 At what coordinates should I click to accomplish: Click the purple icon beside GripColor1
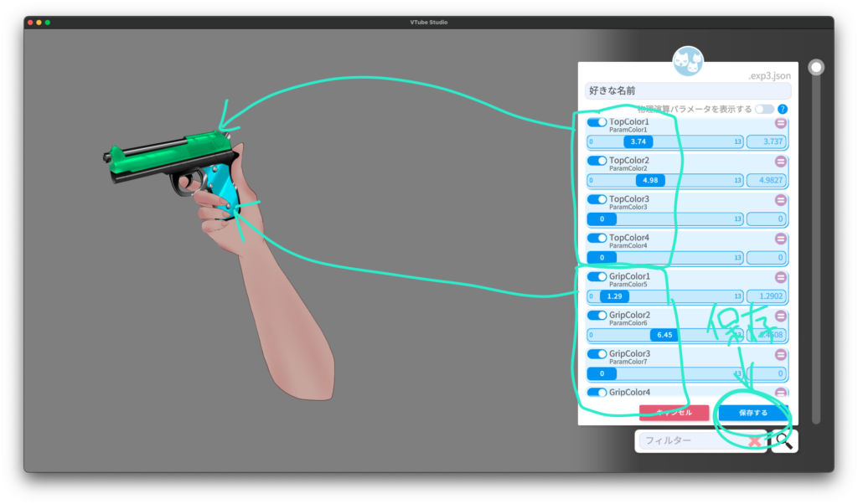pos(780,277)
